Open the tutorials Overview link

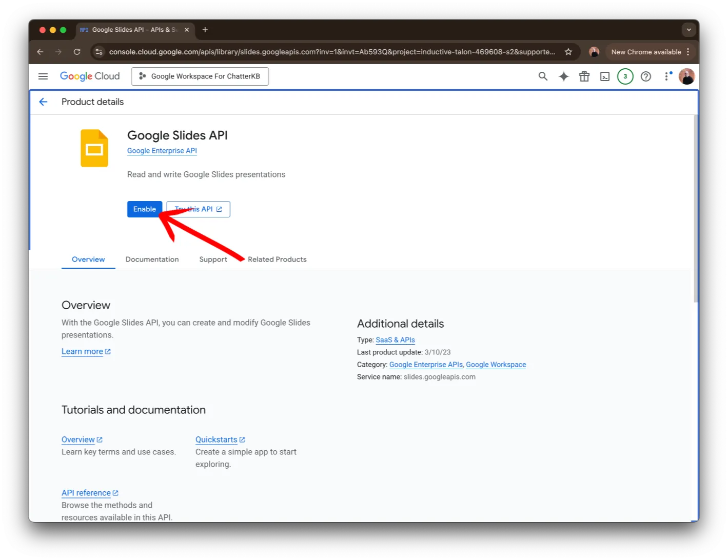(x=82, y=440)
